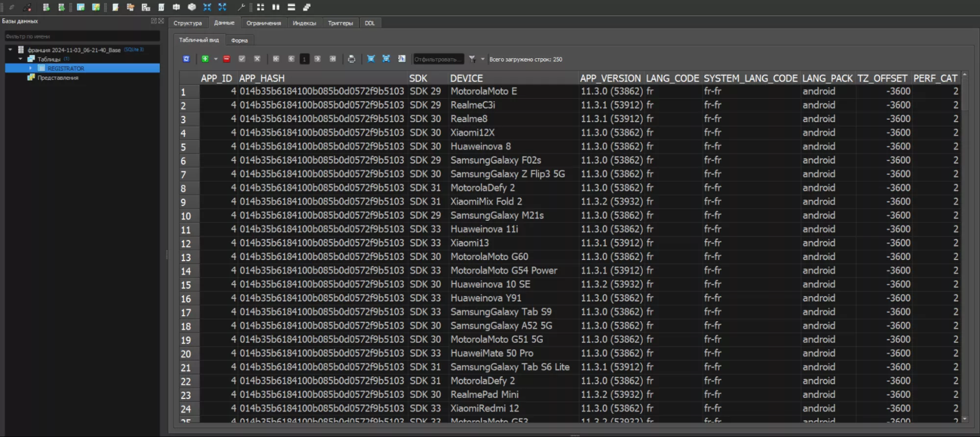Click the printer icon in data toolbar

point(352,59)
